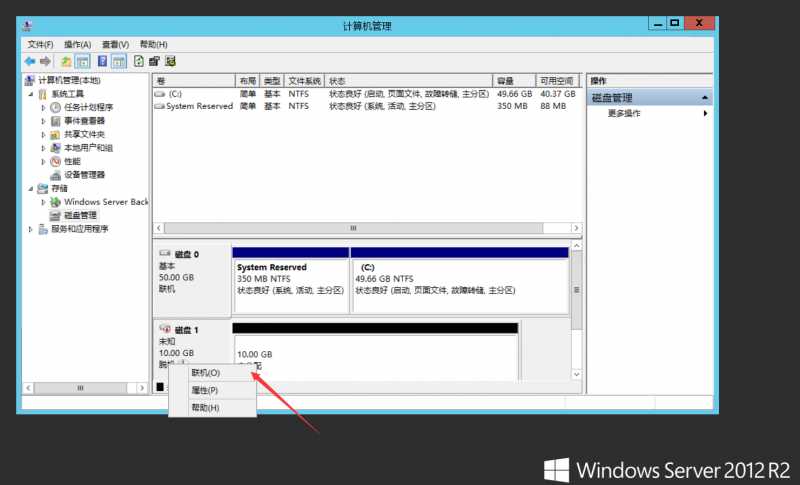Open 共享文件夹 in the tree

(x=84, y=134)
